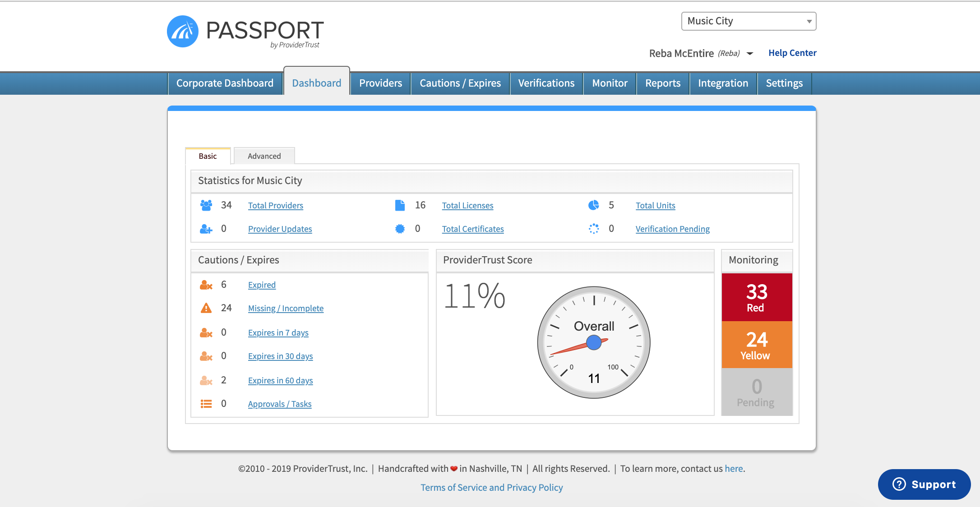Click the 34 Total Providers count

[x=226, y=205]
